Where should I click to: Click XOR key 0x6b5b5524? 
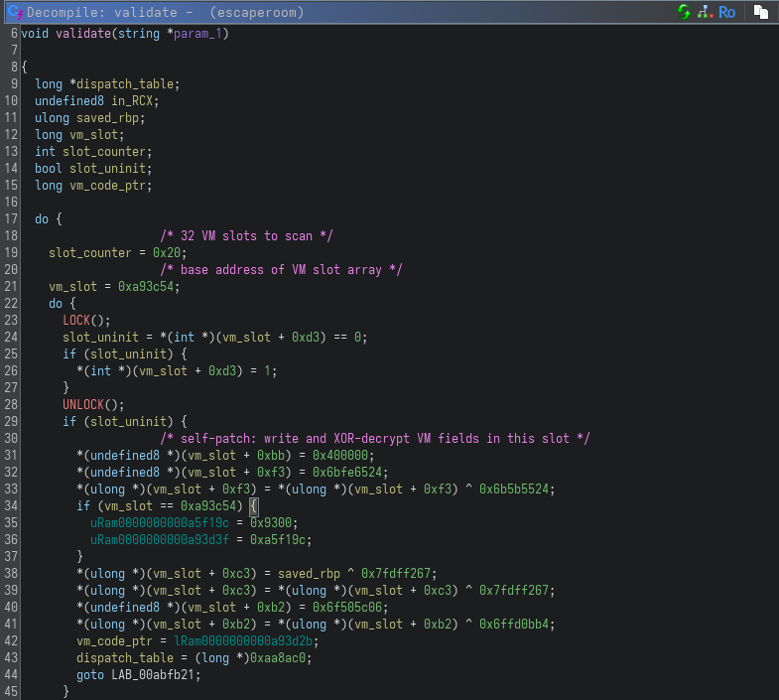514,490
